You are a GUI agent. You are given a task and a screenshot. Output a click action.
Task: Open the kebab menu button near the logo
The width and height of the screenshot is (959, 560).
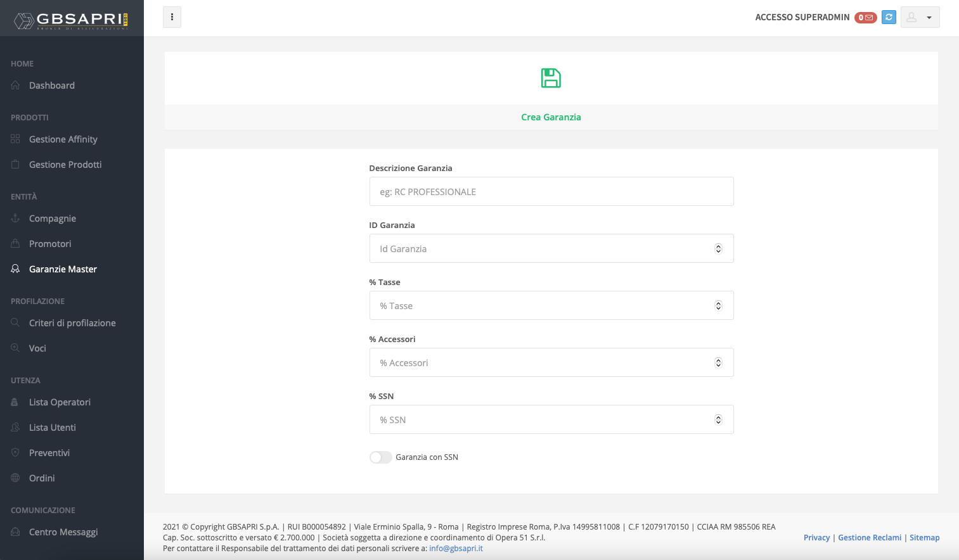point(172,17)
